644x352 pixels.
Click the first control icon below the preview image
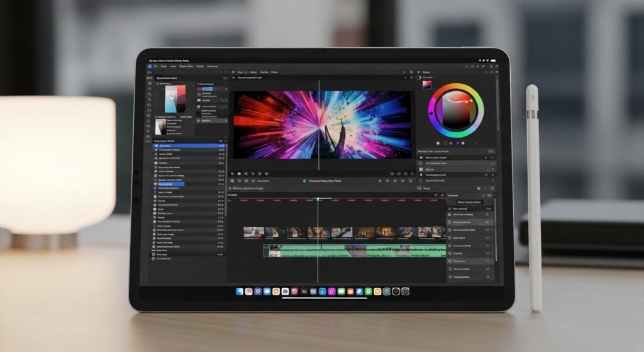(232, 173)
